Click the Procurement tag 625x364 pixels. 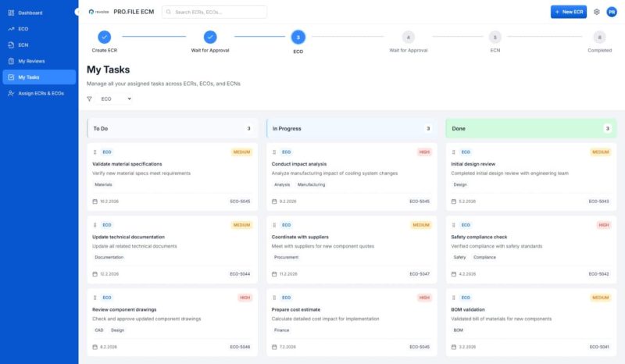click(x=286, y=257)
